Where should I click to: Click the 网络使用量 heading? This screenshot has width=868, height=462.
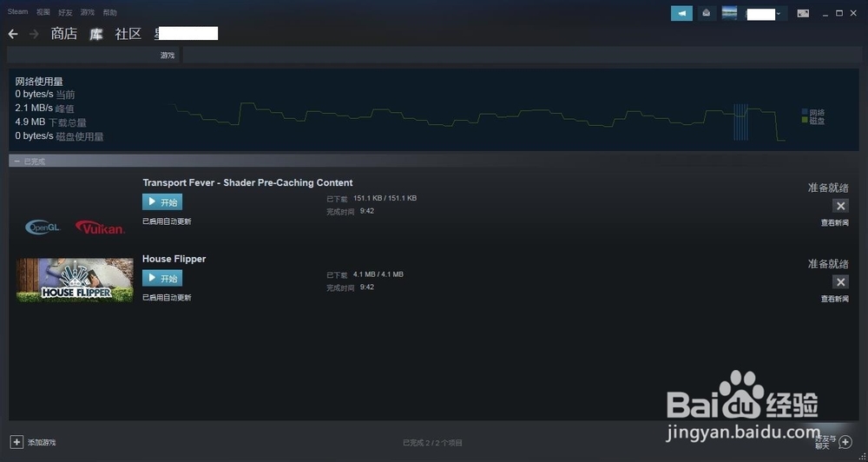tap(39, 82)
